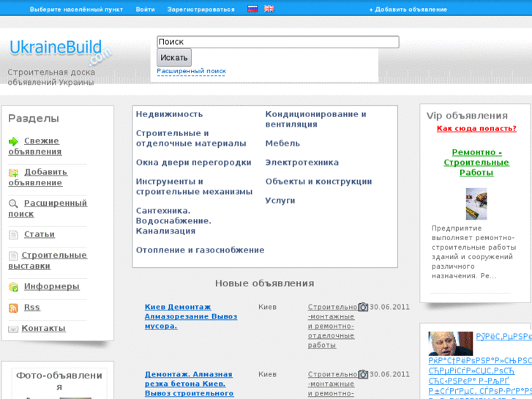
Task: Open Инструменты и строительные механизмы category
Action: click(x=195, y=187)
